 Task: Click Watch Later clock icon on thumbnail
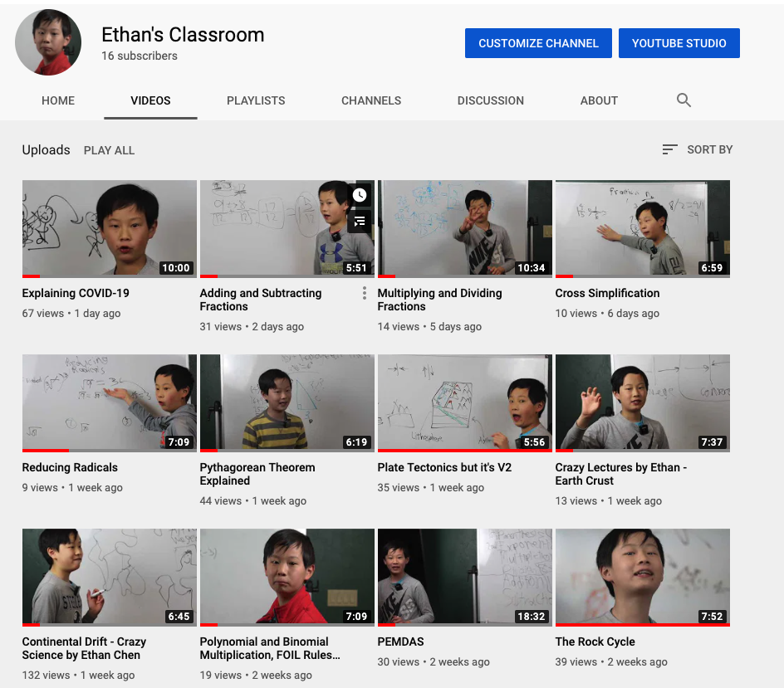360,195
